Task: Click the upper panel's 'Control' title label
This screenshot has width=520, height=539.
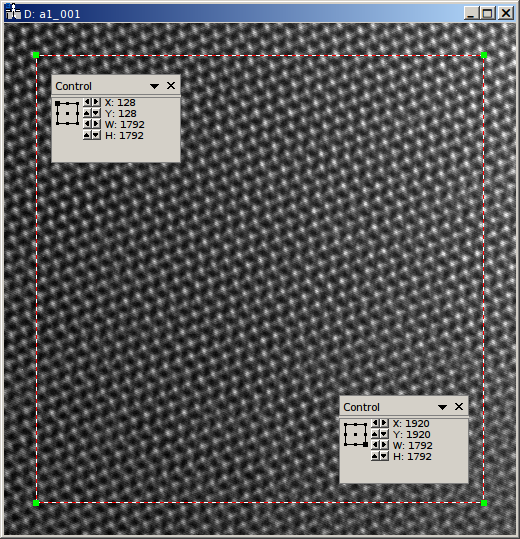Action: (x=73, y=86)
